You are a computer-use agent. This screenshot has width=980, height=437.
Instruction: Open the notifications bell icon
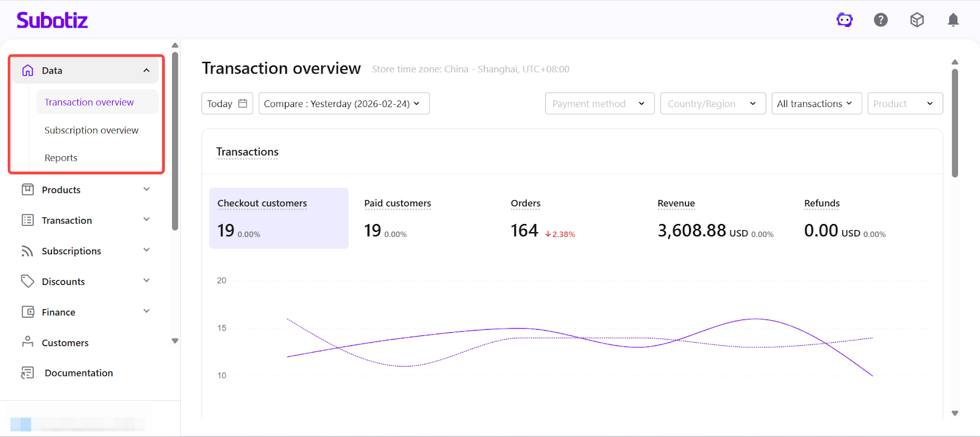tap(953, 20)
